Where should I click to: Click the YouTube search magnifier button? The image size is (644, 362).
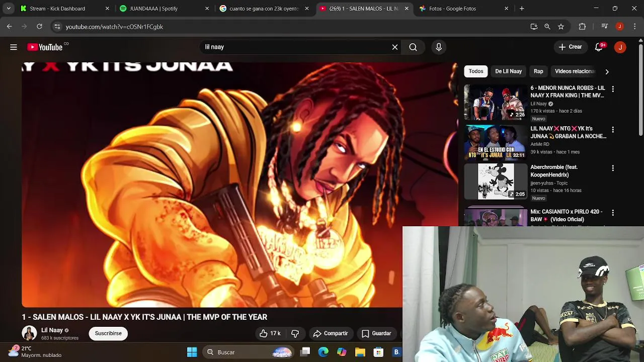(413, 47)
